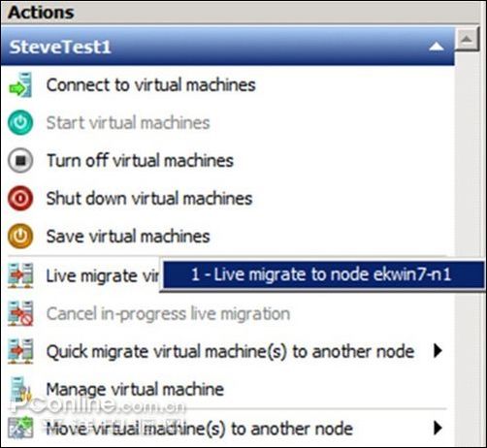Click the scroll up arrow button
This screenshot has width=487, height=448.
point(467,39)
